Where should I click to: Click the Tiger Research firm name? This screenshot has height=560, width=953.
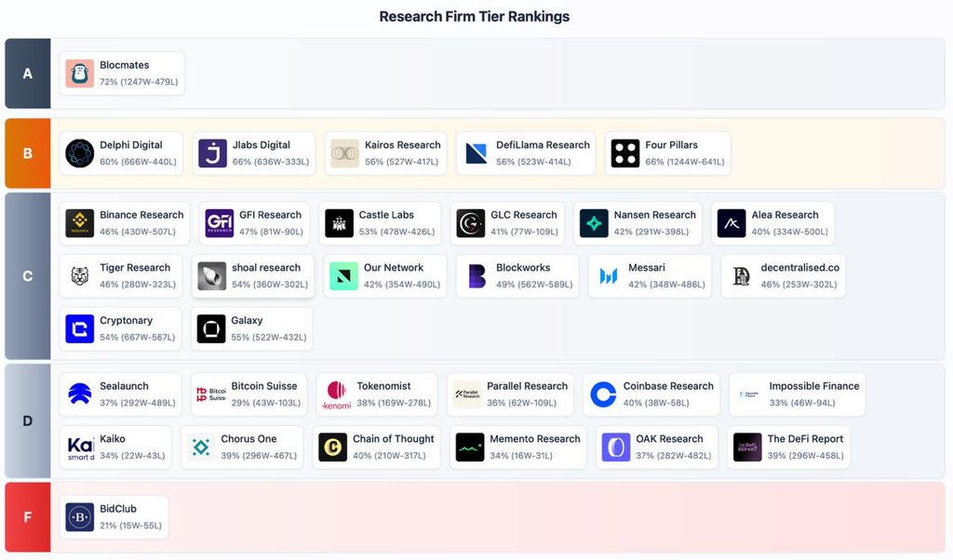[135, 268]
